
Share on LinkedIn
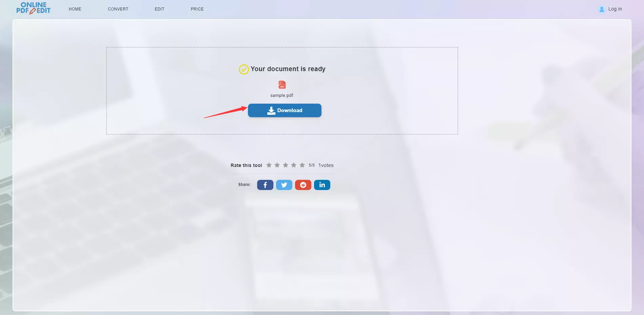pyautogui.click(x=322, y=185)
